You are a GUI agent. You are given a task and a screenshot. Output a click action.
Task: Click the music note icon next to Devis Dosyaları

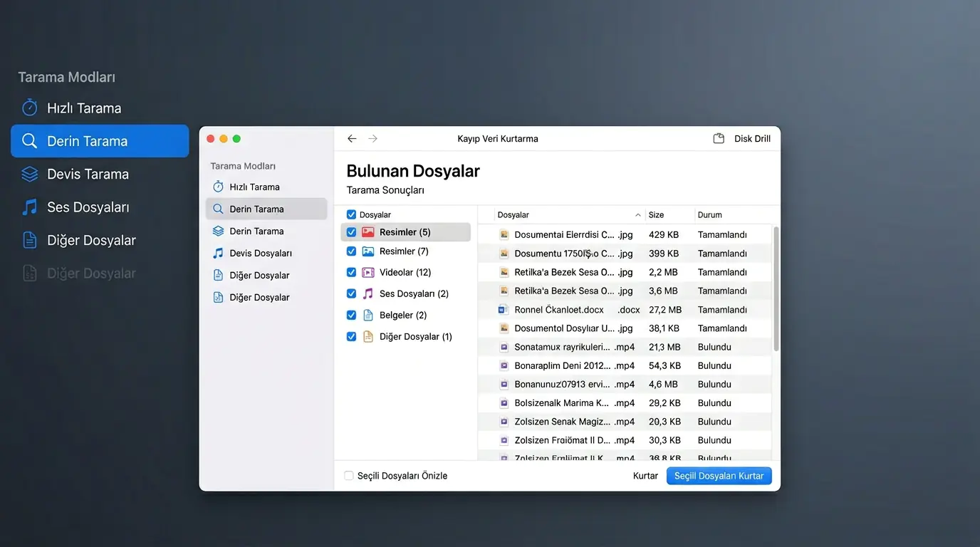(218, 253)
